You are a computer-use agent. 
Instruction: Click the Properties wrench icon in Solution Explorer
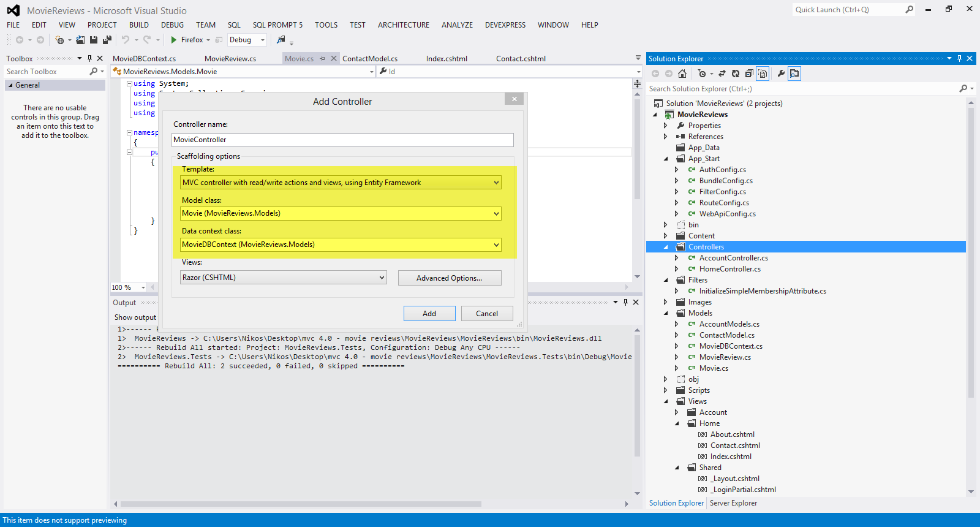[x=781, y=74]
